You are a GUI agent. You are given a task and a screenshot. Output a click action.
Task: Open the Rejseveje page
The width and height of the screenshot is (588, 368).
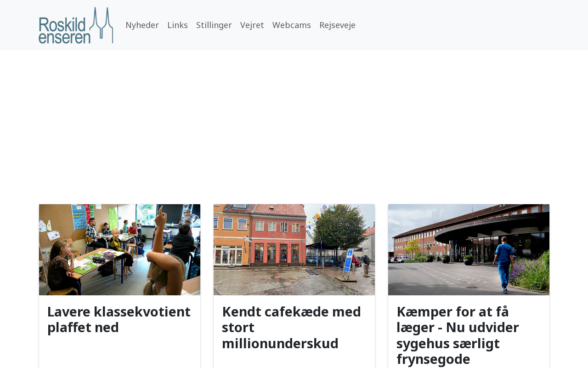pyautogui.click(x=337, y=25)
